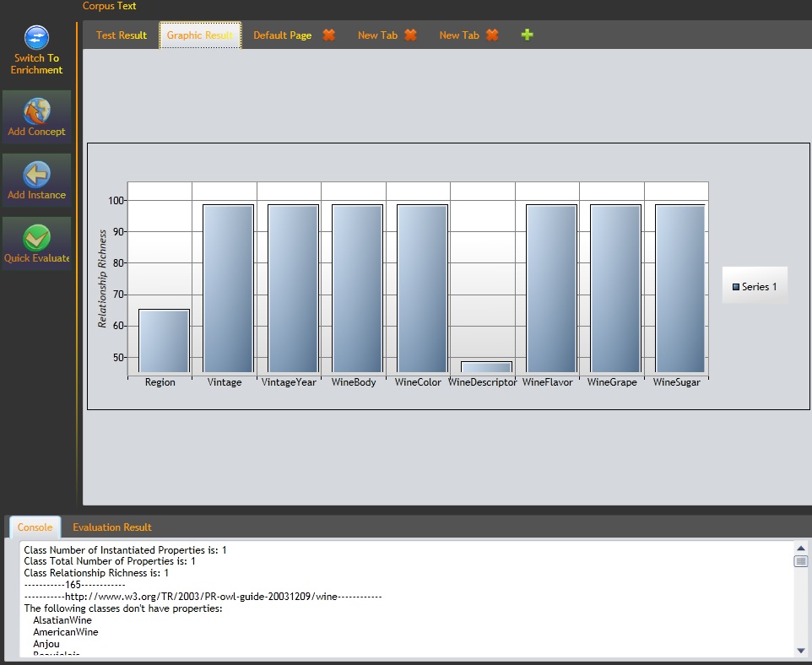
Task: Click the Corpus Text label
Action: coord(109,6)
